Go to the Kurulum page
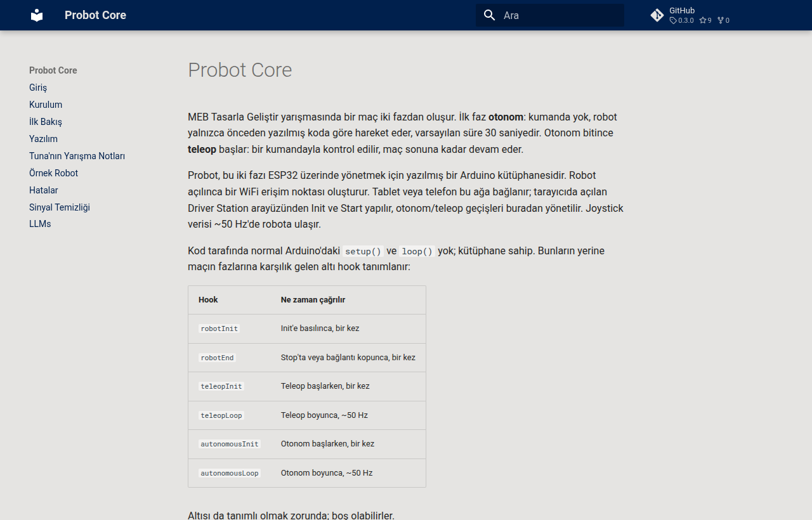Screen dimensions: 812x520 46,105
